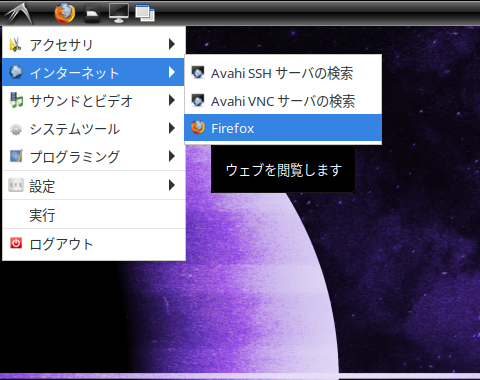Click the Firefox icon in the submenu
The height and width of the screenshot is (380, 480).
tap(198, 128)
